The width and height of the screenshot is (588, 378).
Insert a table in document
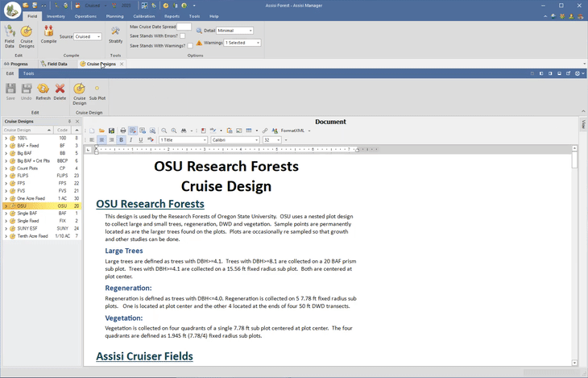pyautogui.click(x=249, y=131)
